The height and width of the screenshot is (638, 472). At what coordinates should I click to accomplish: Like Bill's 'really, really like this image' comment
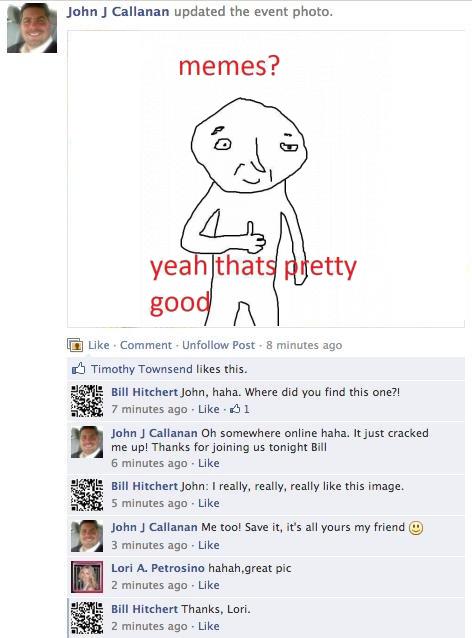(x=209, y=503)
